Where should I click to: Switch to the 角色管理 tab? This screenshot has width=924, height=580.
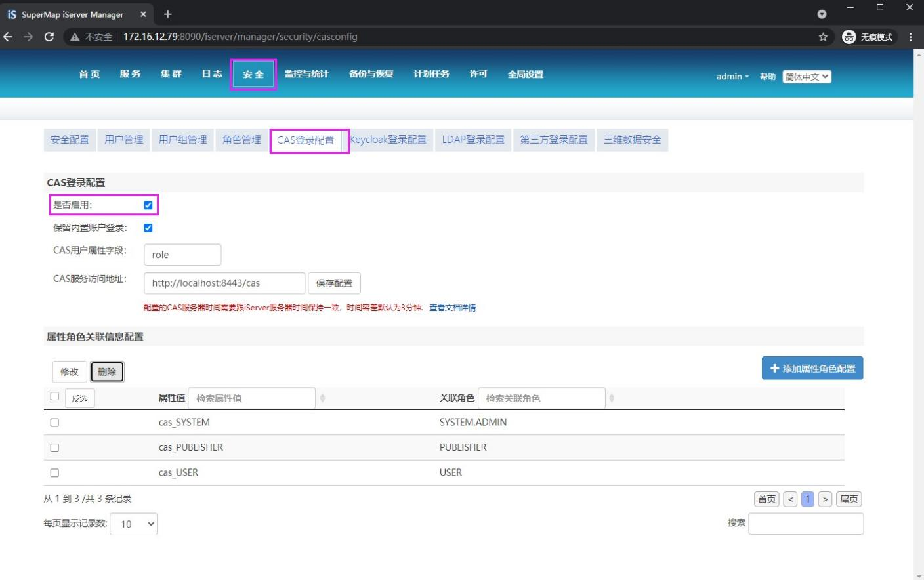click(x=241, y=140)
